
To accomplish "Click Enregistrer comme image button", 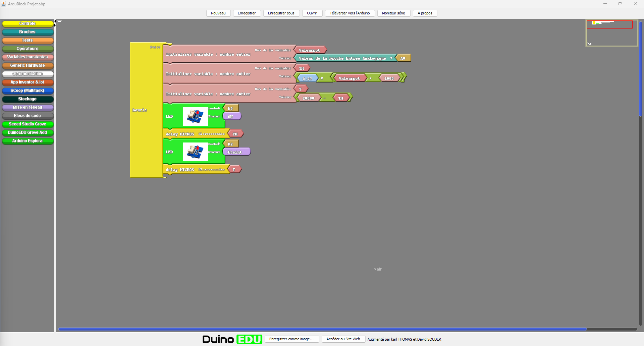I will tap(291, 339).
